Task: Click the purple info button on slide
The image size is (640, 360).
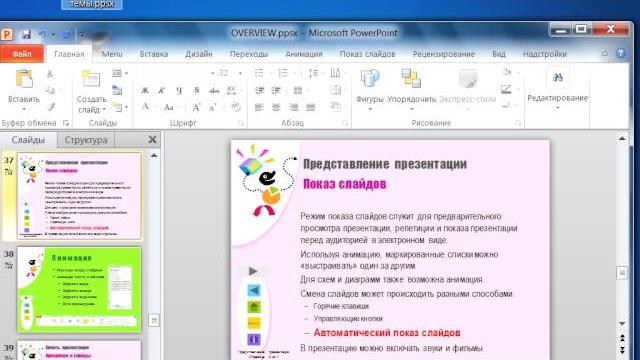Action: click(x=253, y=339)
